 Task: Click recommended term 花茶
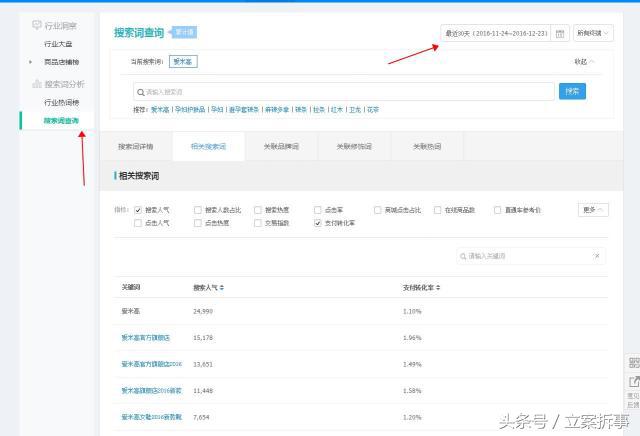(x=373, y=110)
